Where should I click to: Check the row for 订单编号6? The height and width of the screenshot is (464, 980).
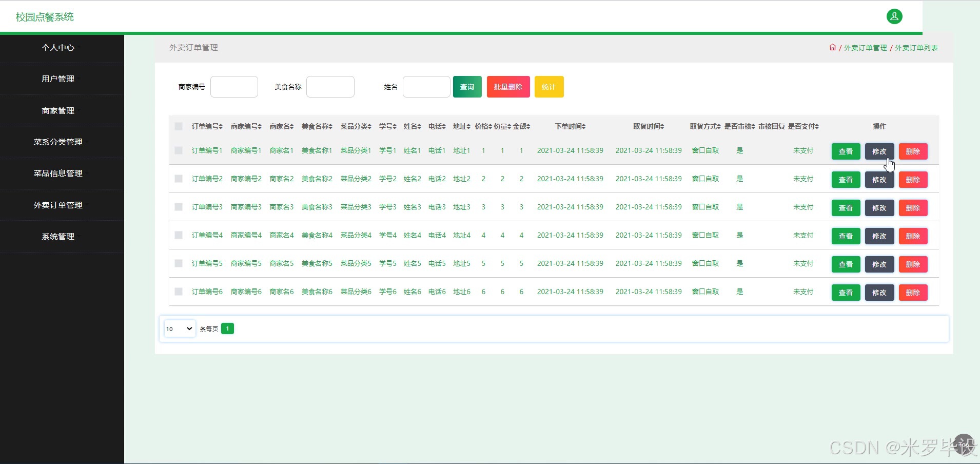click(x=179, y=292)
